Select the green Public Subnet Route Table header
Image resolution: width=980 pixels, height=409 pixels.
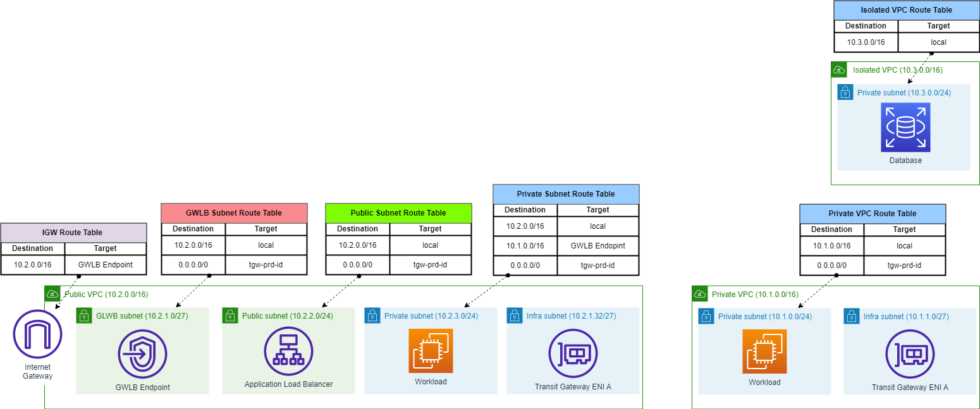click(x=398, y=212)
